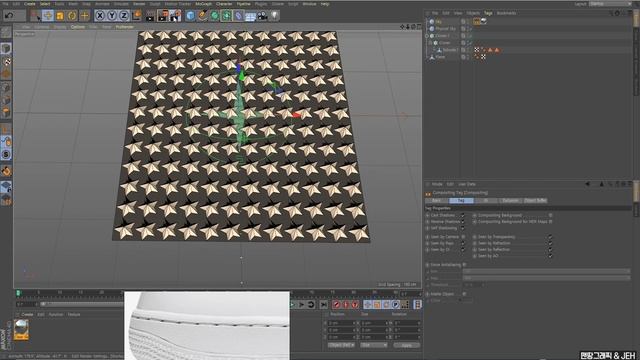Click the live selection cursor icon
This screenshot has width=640, height=360.
(x=36, y=16)
